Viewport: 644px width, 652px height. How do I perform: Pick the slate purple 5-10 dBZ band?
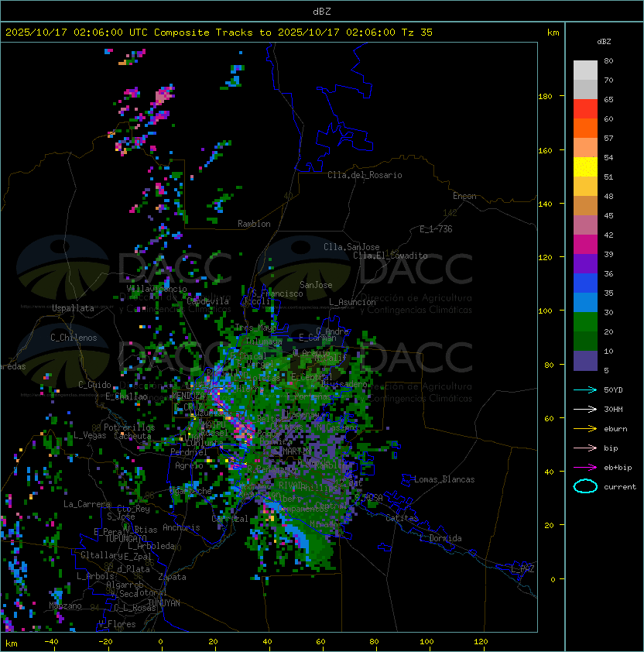[x=585, y=361]
